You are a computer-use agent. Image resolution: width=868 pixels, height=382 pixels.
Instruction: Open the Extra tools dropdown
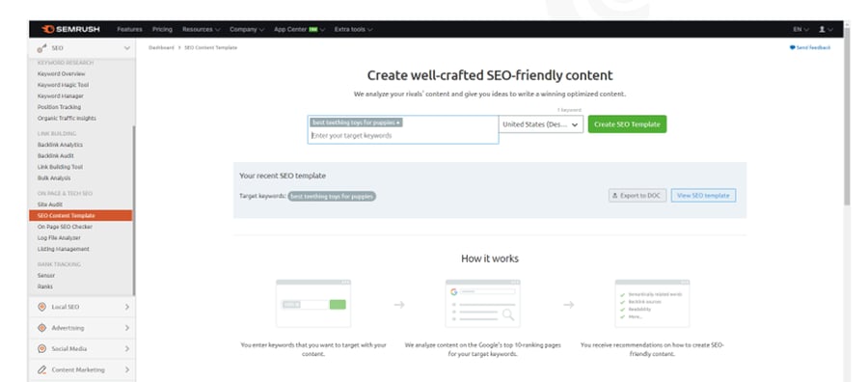tap(353, 29)
